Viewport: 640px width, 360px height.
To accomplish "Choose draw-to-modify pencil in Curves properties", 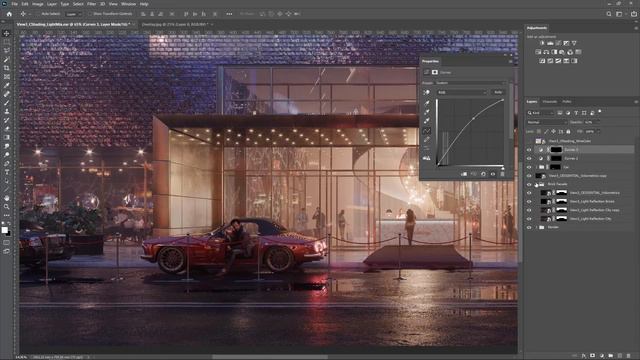I will [x=427, y=140].
